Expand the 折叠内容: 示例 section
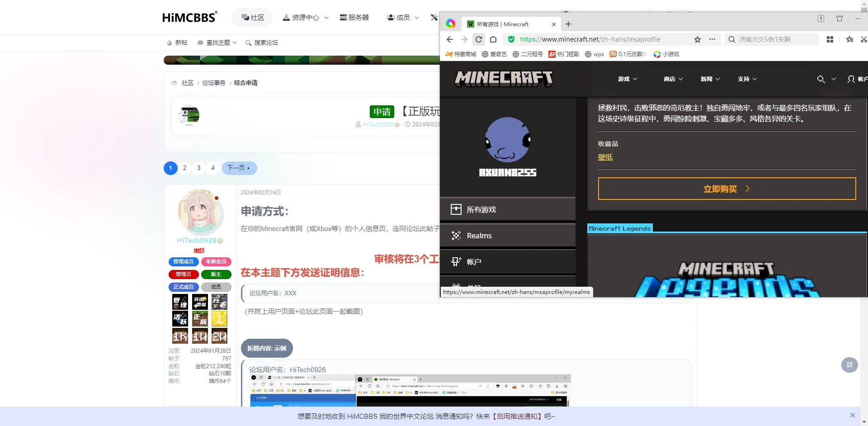This screenshot has height=426, width=868. click(267, 348)
